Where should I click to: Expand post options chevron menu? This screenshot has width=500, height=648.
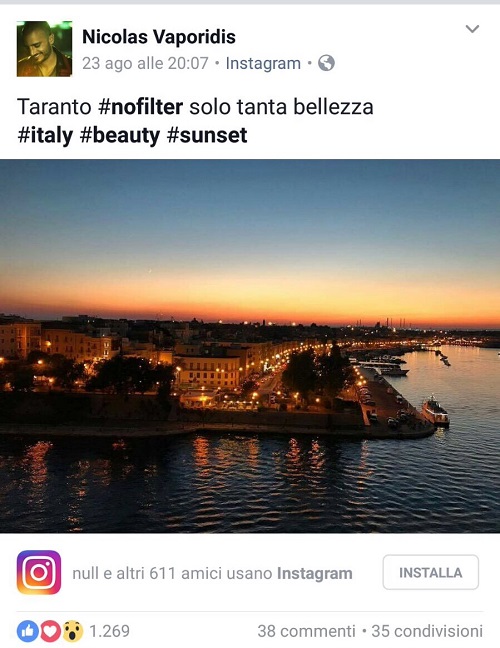[x=472, y=29]
